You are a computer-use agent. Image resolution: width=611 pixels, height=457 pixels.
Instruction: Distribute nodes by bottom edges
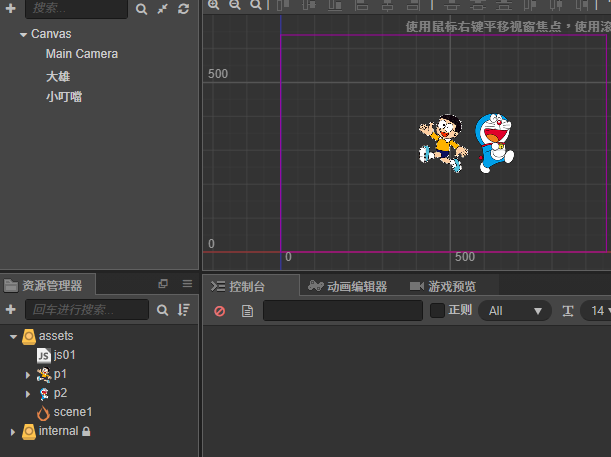point(504,5)
